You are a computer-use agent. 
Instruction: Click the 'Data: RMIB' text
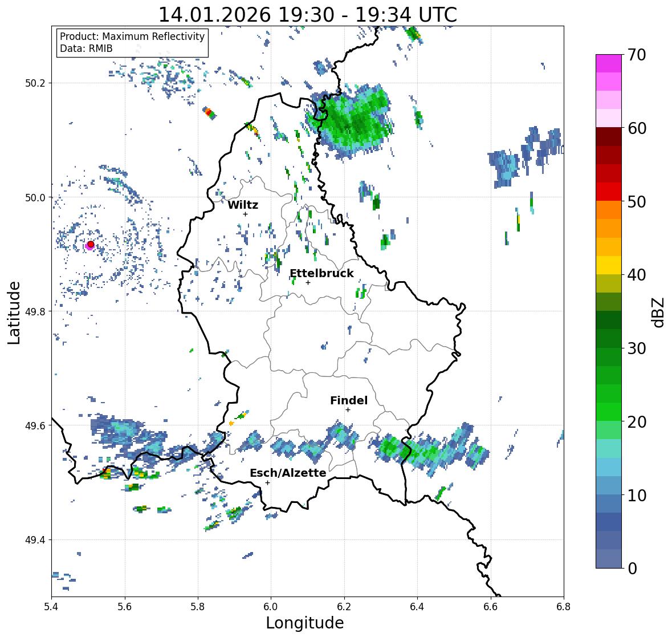86,48
